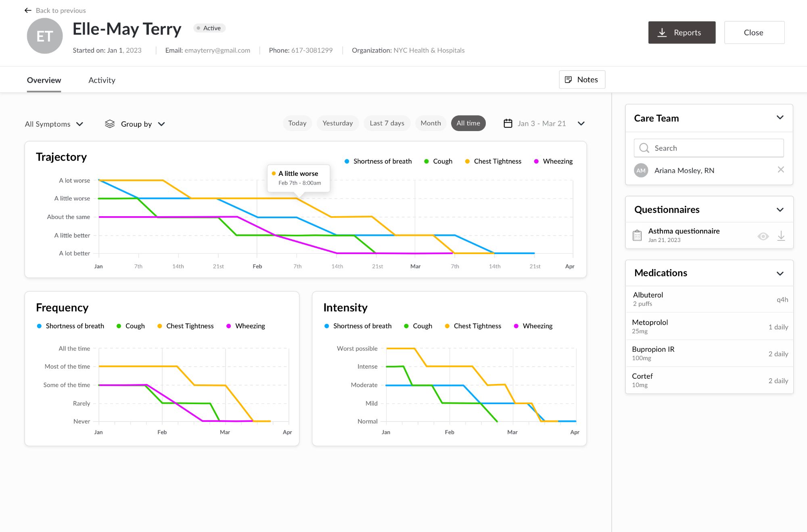807x532 pixels.
Task: Click Chest Tightness orange dot in Intensity legend
Action: 447,326
